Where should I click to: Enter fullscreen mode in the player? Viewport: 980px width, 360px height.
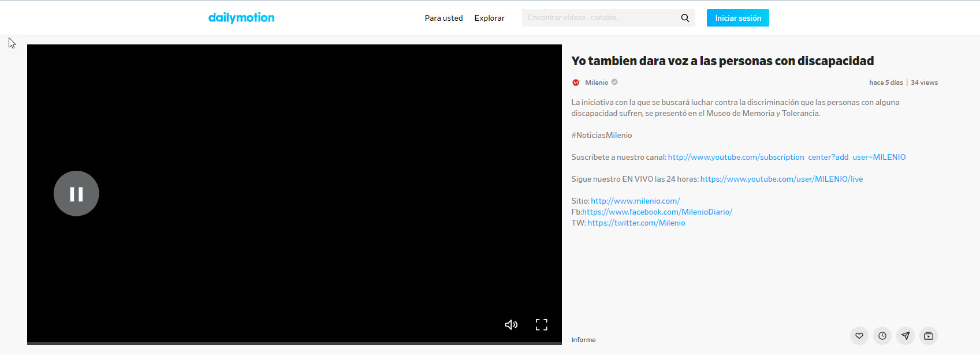(541, 325)
